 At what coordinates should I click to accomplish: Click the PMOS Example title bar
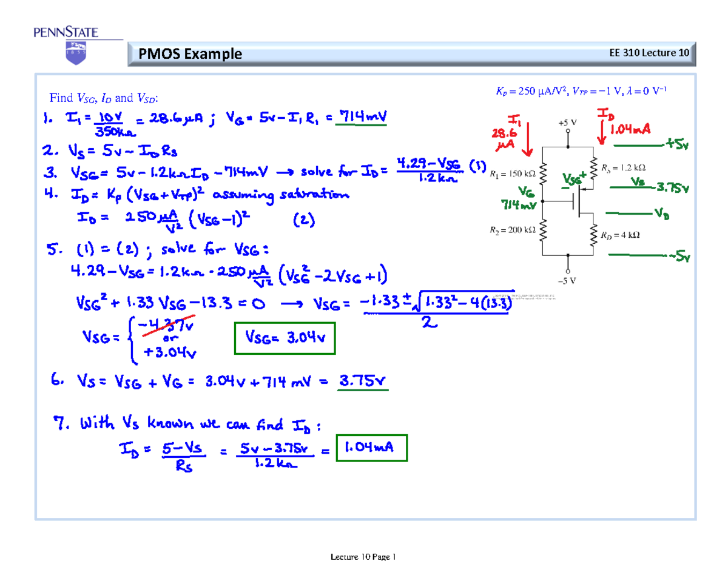click(191, 53)
